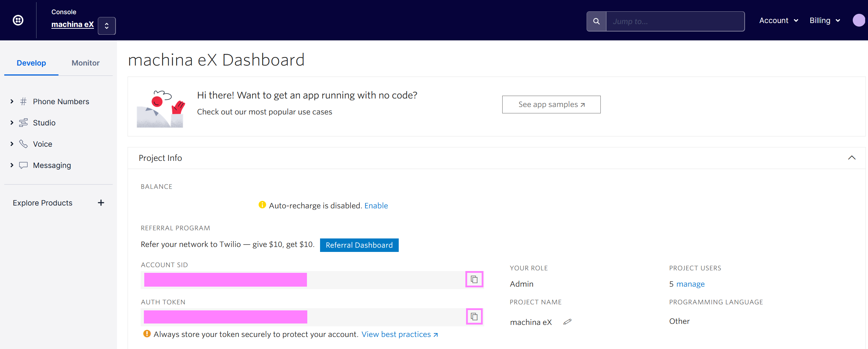868x349 pixels.
Task: Open the Account dropdown menu
Action: 779,21
